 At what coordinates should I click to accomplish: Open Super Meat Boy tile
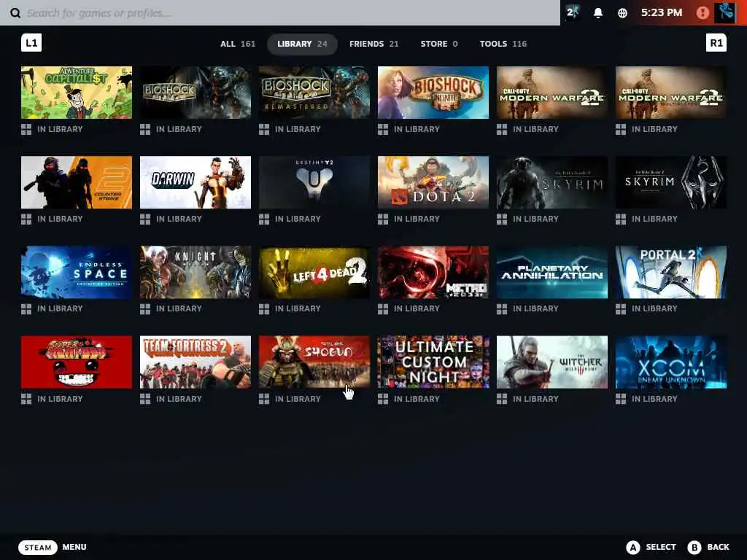coord(77,362)
